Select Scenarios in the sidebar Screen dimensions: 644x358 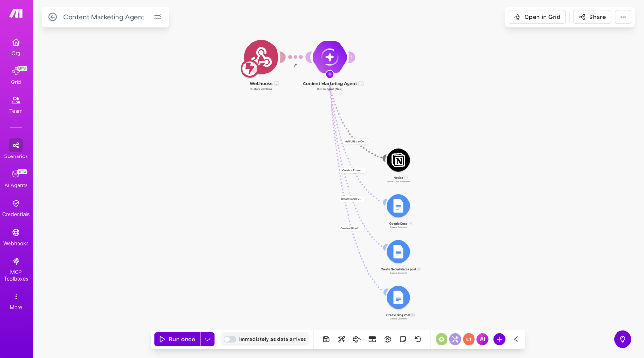(16, 149)
